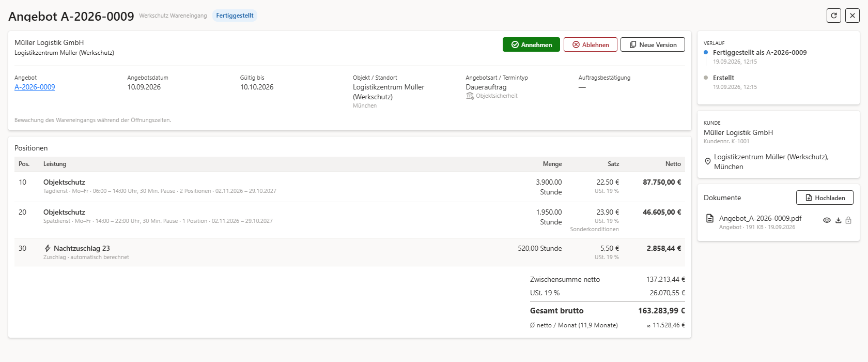868x362 pixels.
Task: Download Angebot_A-2026-0009.pdf
Action: (x=839, y=220)
